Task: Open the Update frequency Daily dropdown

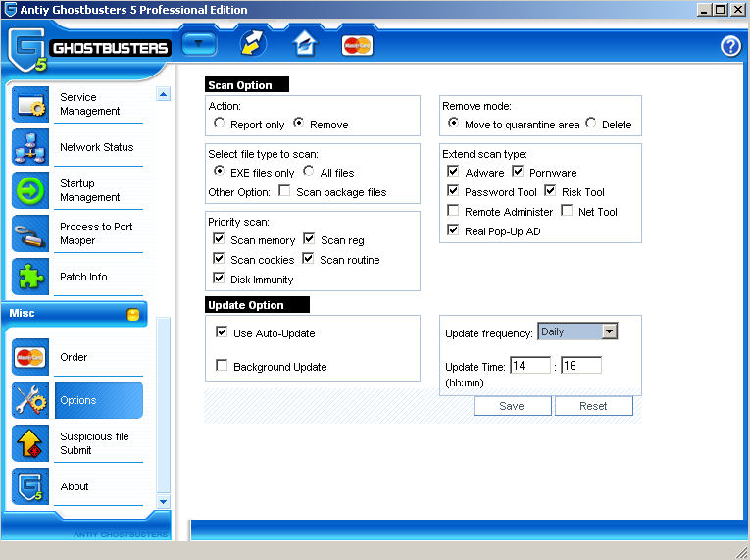Action: (x=577, y=331)
